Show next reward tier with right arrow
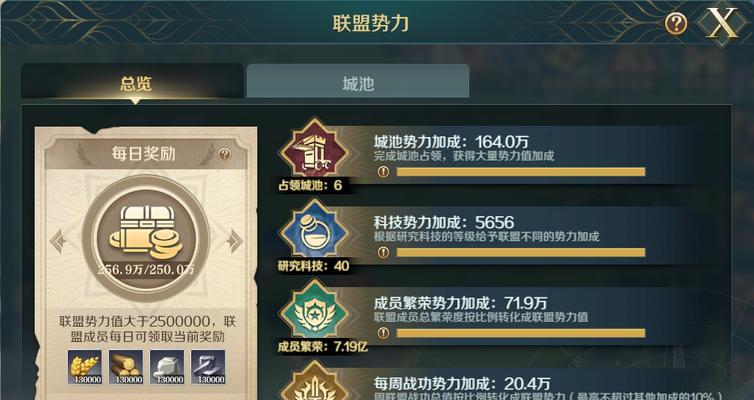Screen dimensions: 754x400 pos(235,240)
